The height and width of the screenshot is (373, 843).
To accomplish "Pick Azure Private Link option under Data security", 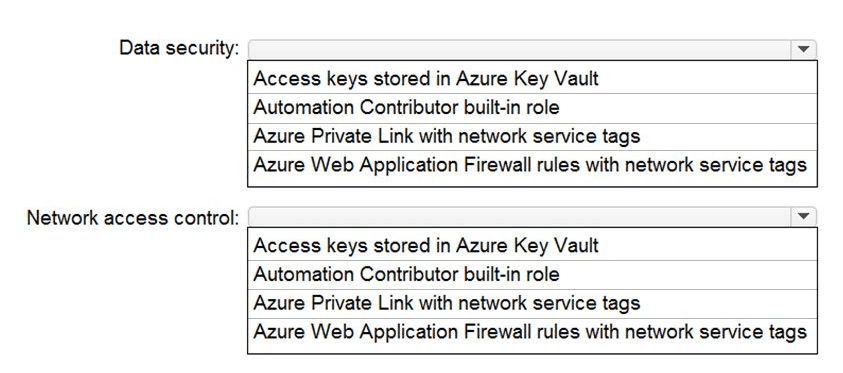I will (x=532, y=137).
